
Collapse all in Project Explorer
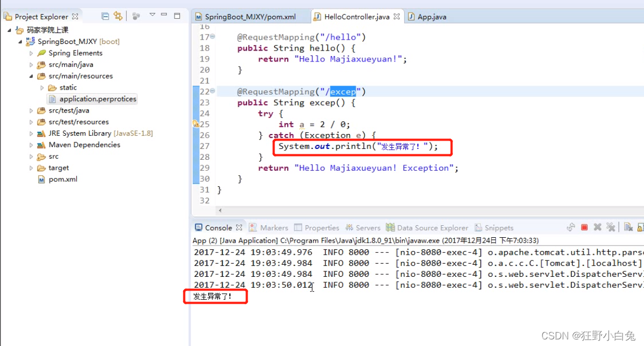pos(105,16)
